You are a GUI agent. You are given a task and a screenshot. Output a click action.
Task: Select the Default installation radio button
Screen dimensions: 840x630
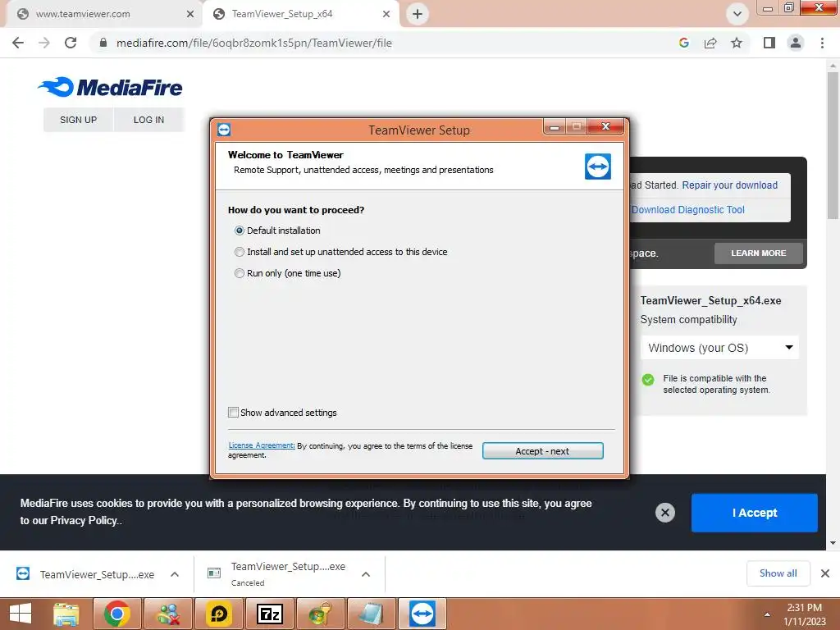(240, 231)
